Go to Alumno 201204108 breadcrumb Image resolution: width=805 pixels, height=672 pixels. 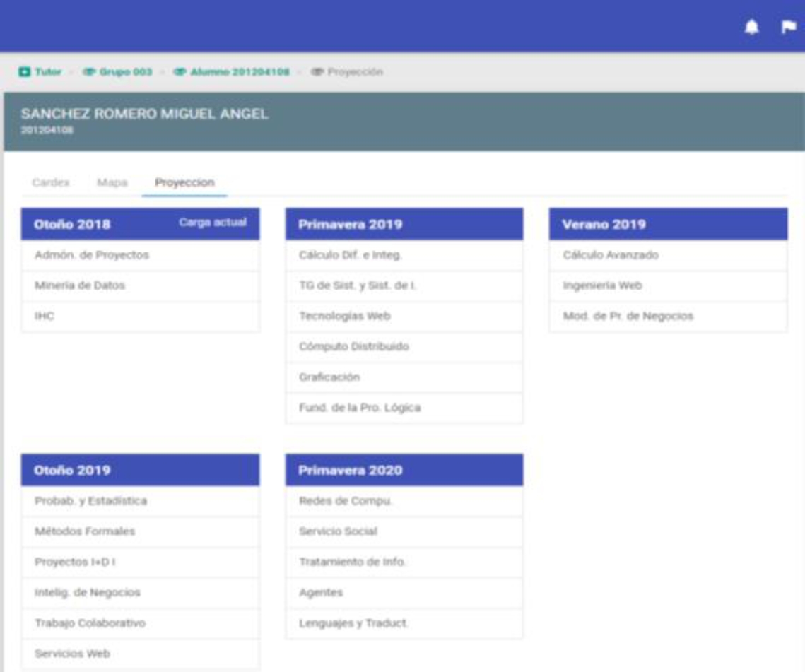(232, 72)
